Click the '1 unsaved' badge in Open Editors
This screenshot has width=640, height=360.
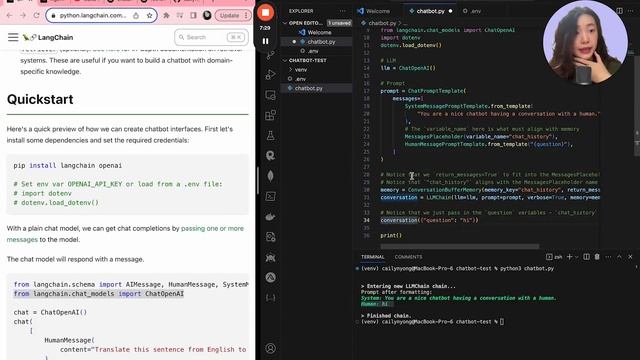[339, 23]
